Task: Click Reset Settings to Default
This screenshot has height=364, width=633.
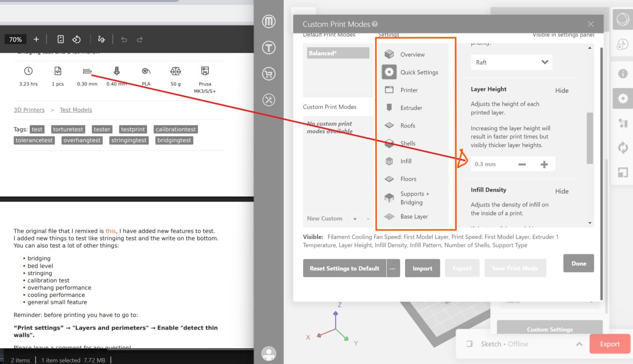Action: 344,268
